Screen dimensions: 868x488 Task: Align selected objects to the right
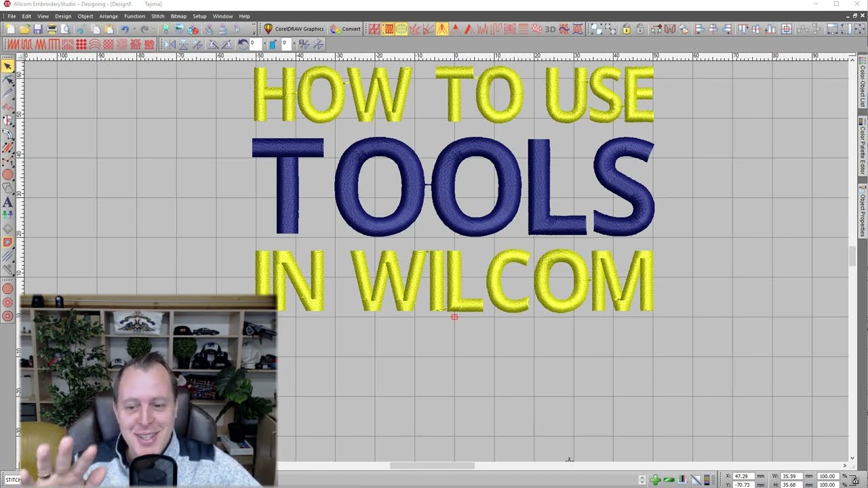pos(726,29)
